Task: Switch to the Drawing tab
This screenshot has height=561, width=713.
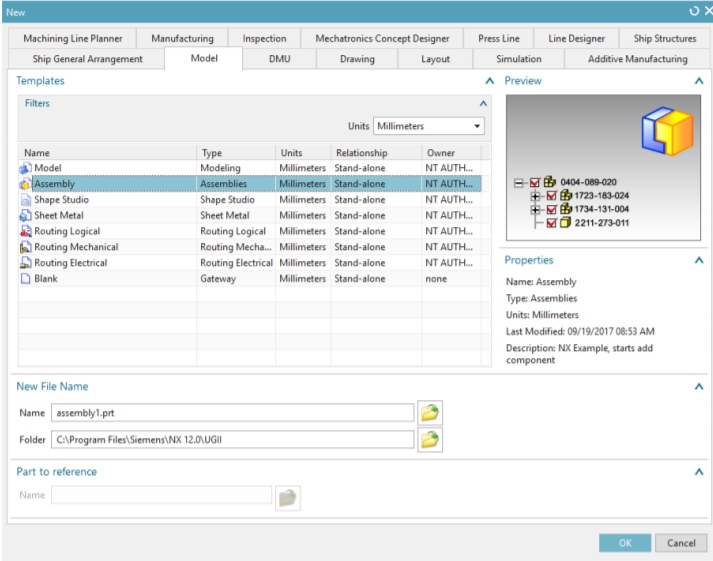Action: [357, 59]
